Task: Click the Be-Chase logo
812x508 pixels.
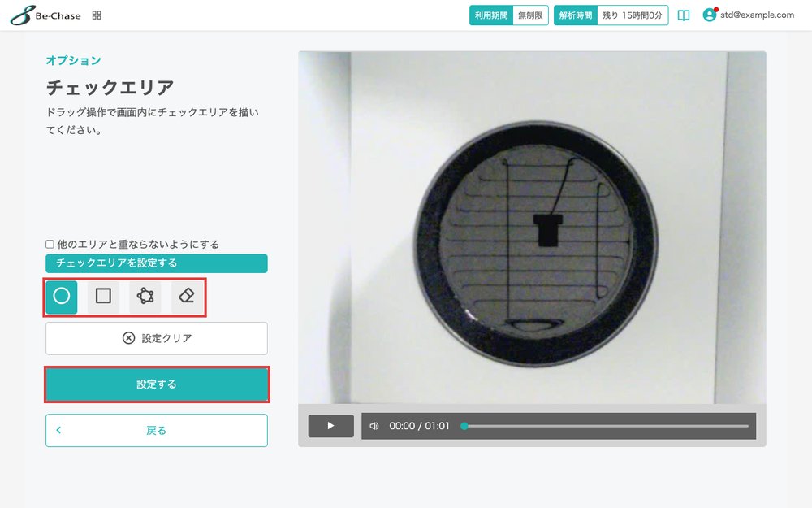Action: [x=45, y=15]
